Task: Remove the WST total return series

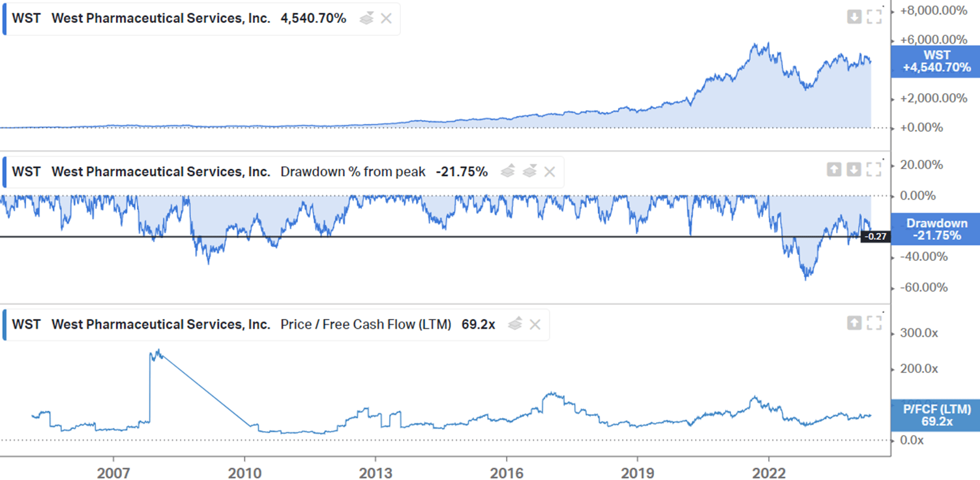Action: pos(385,19)
